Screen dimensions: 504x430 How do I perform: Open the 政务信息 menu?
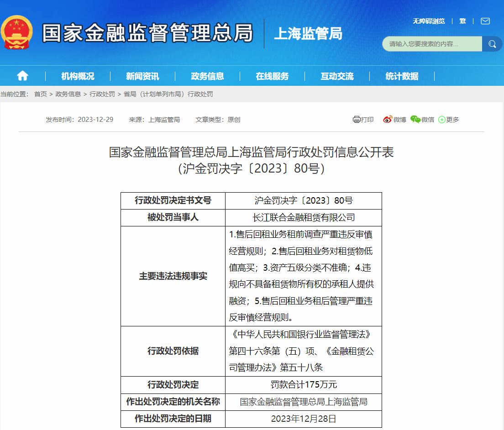207,76
